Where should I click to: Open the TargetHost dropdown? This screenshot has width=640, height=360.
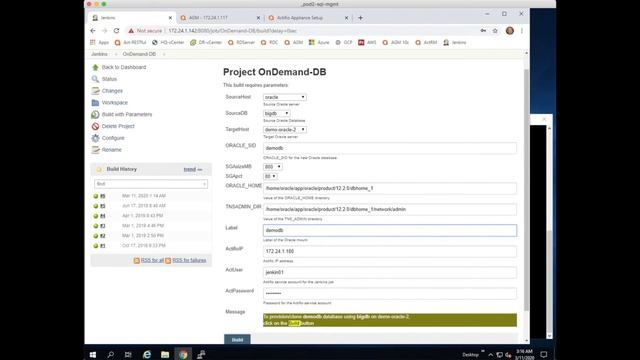click(x=284, y=129)
